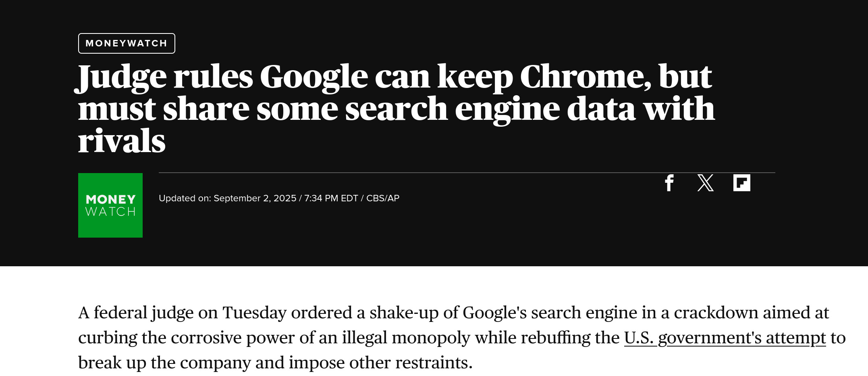Click the word "rivals" in the headline
The width and height of the screenshot is (868, 376).
coord(122,141)
